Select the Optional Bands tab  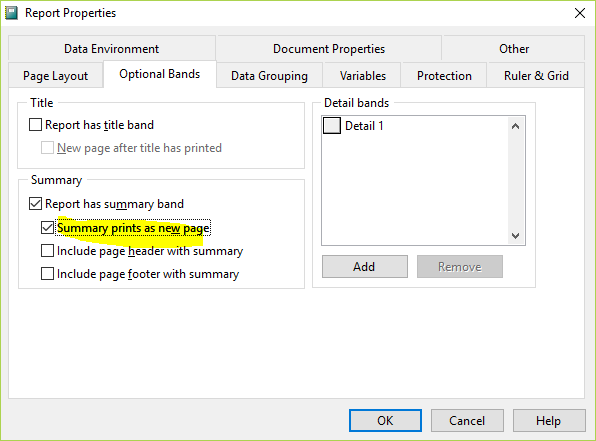click(160, 74)
